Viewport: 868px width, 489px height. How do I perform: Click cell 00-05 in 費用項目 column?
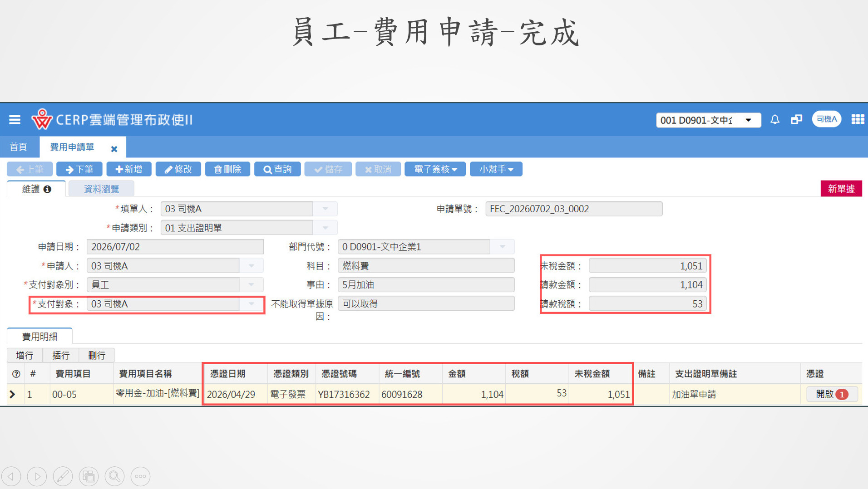tap(81, 394)
